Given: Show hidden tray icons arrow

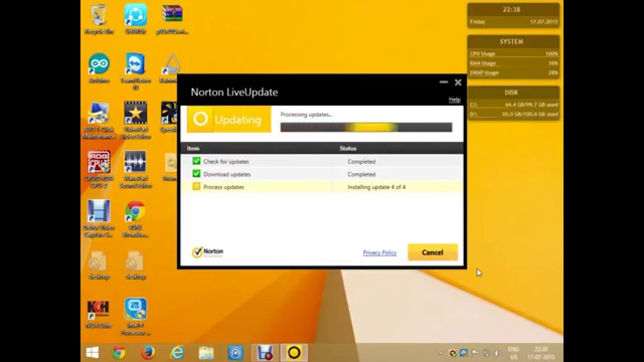Looking at the screenshot, I should coord(441,353).
